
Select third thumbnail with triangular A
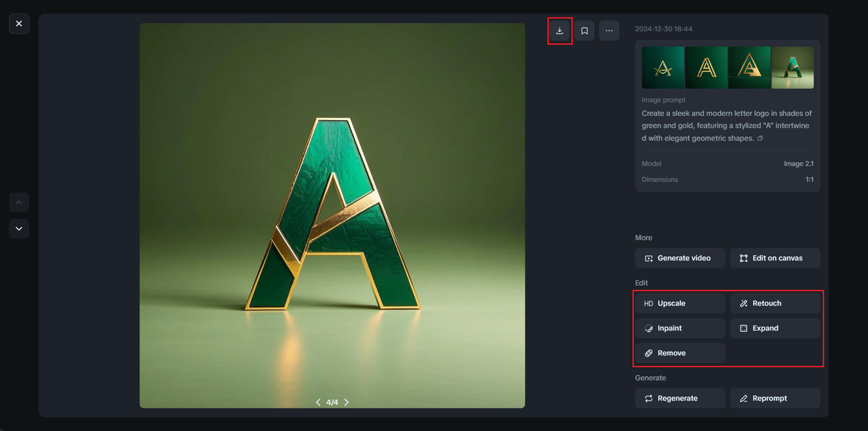click(749, 68)
